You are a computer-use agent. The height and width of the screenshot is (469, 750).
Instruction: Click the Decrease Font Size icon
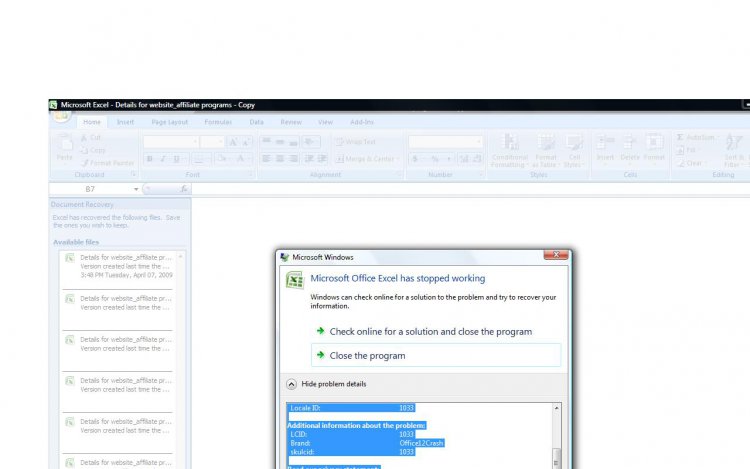pos(246,142)
